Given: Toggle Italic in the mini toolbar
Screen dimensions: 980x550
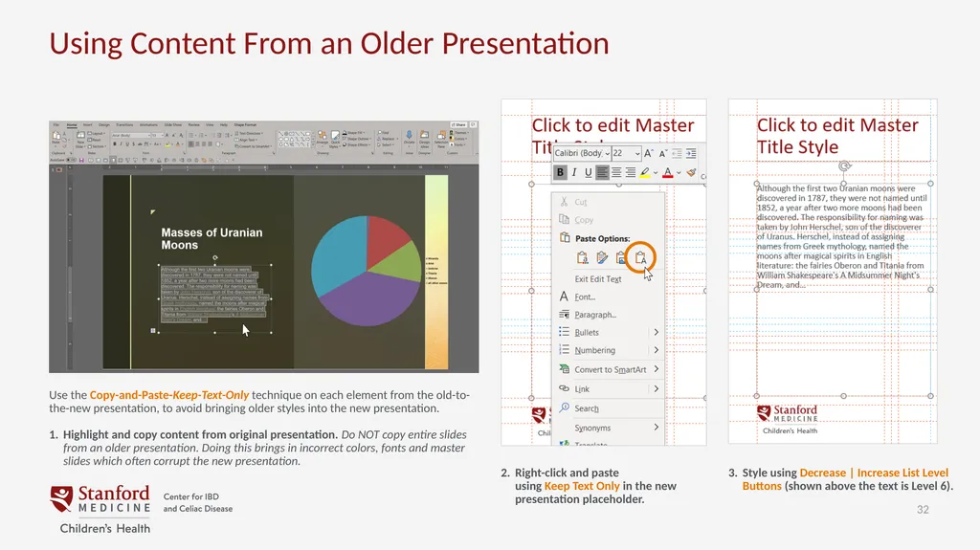Looking at the screenshot, I should point(574,172).
